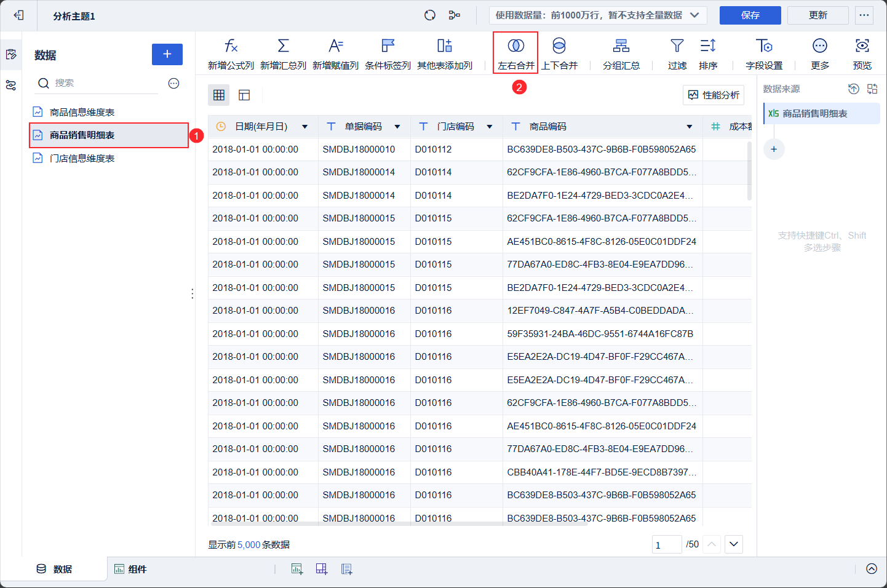887x588 pixels.
Task: Switch to the grid table view
Action: click(219, 95)
